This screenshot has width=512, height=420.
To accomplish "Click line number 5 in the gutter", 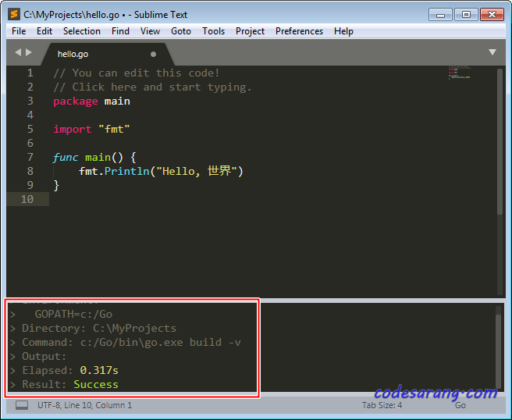I will (30, 129).
